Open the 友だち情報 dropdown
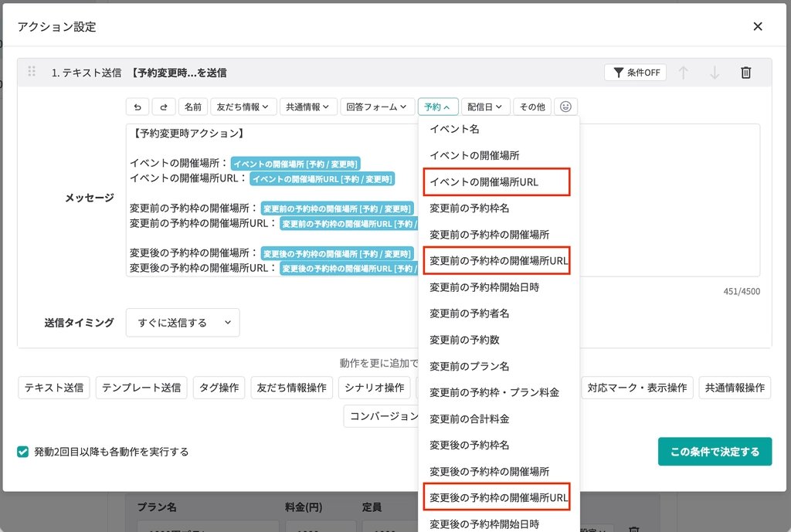Viewport: 791px width, 532px height. tap(243, 107)
